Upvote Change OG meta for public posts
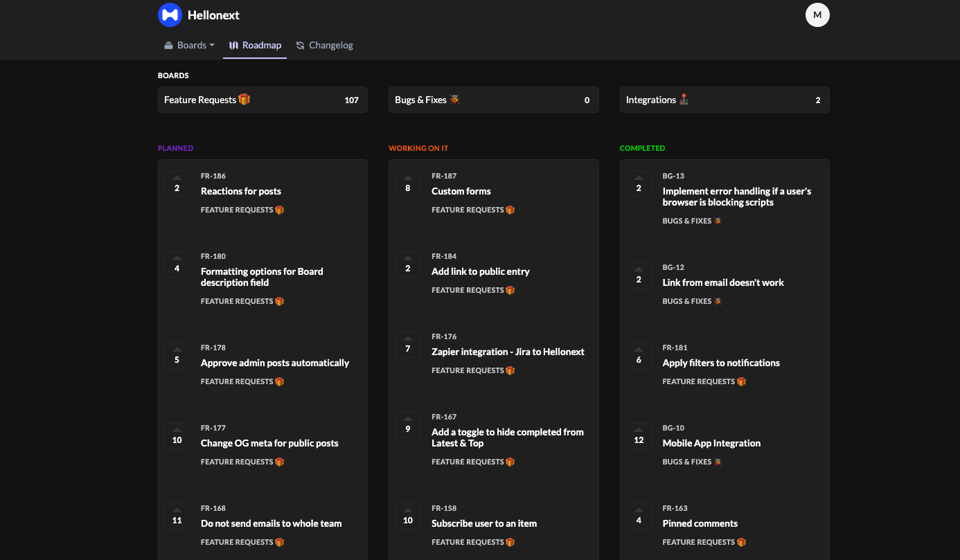The image size is (960, 560). point(177,436)
